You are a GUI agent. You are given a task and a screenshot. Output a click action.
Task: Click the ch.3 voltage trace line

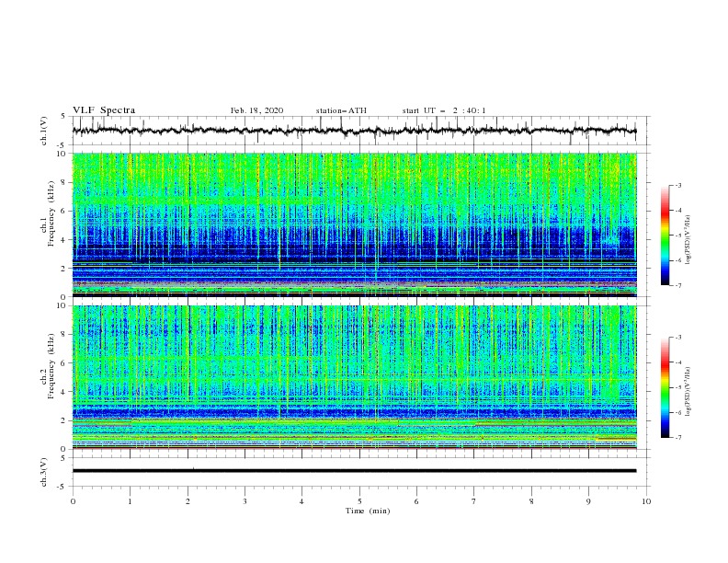[x=354, y=471]
